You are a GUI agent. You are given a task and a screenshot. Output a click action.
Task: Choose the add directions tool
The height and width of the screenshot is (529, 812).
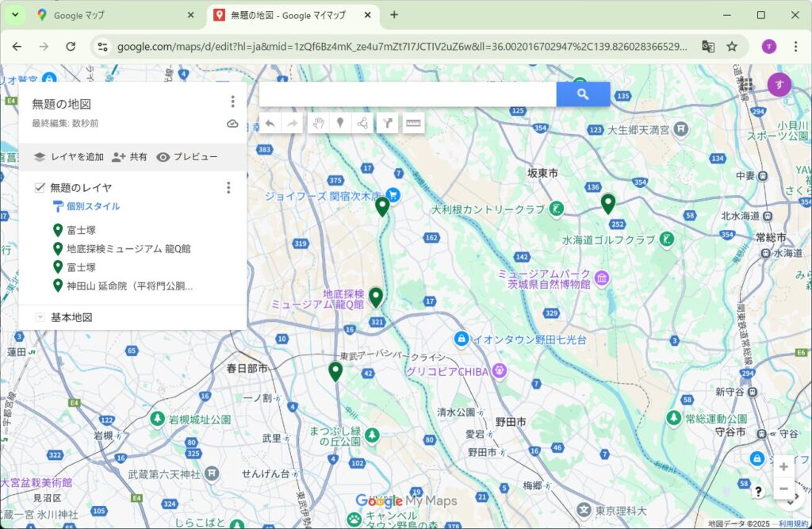click(x=387, y=123)
